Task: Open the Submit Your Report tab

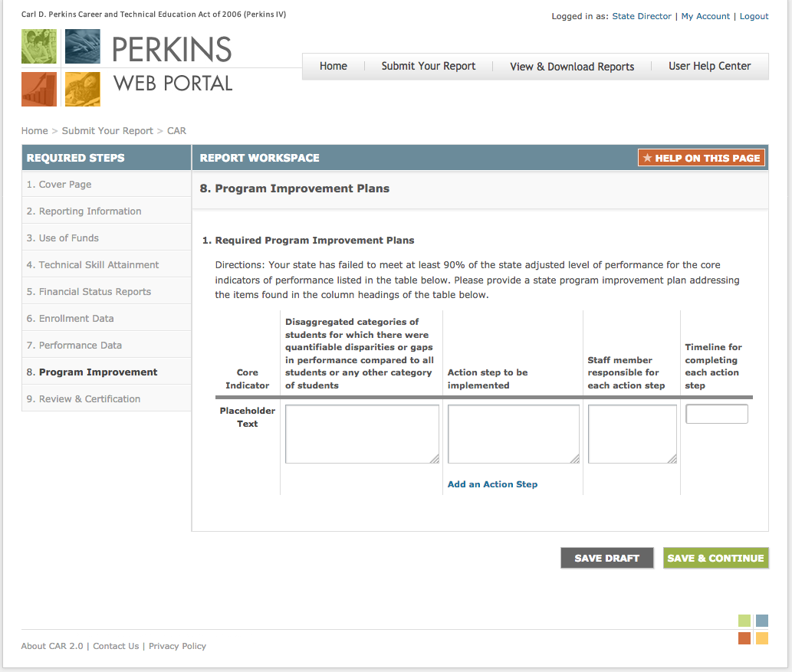Action: (x=428, y=66)
